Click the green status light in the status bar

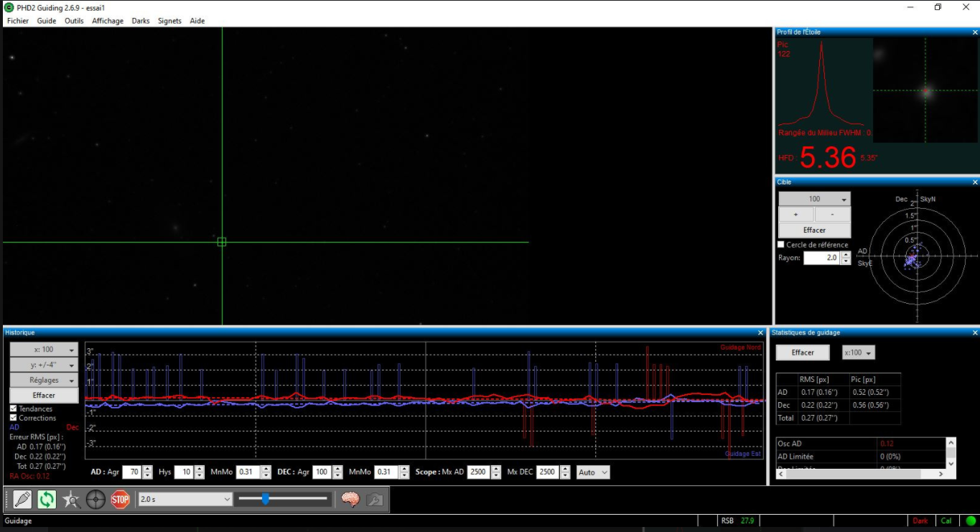click(x=971, y=521)
